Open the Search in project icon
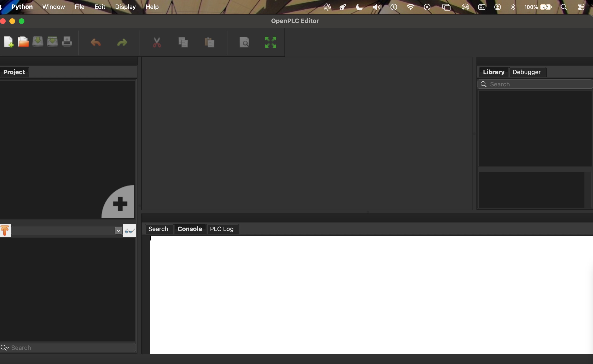The height and width of the screenshot is (364, 593). point(244,43)
